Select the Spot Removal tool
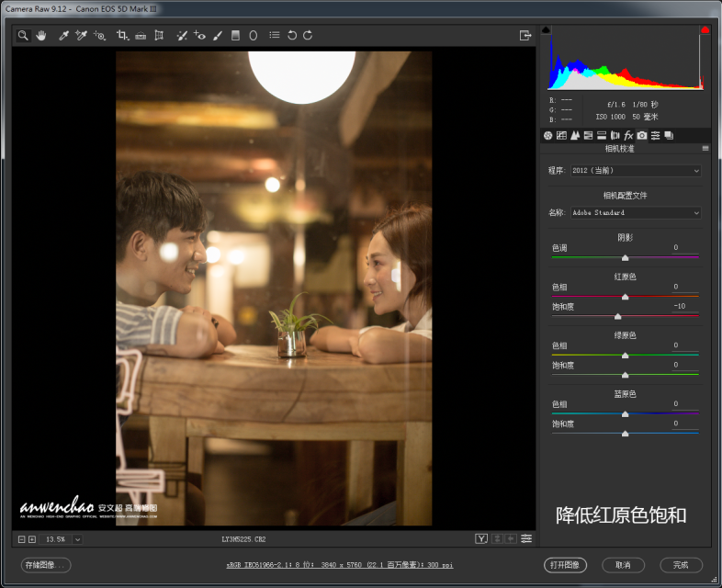The width and height of the screenshot is (722, 588). coord(182,36)
